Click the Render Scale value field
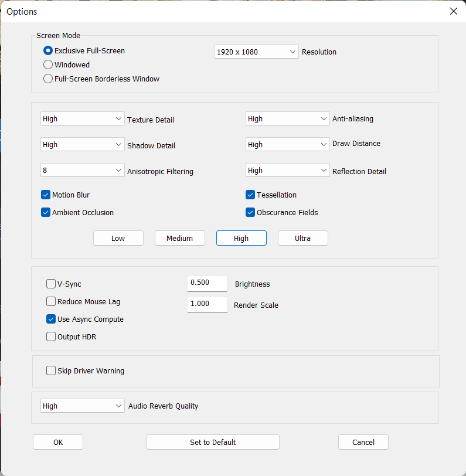Image resolution: width=466 pixels, height=476 pixels. coord(208,304)
